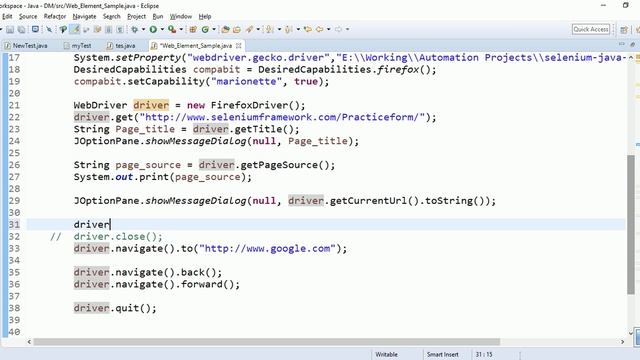Open the Navigate menu
The width and height of the screenshot is (640, 360).
[x=84, y=16]
